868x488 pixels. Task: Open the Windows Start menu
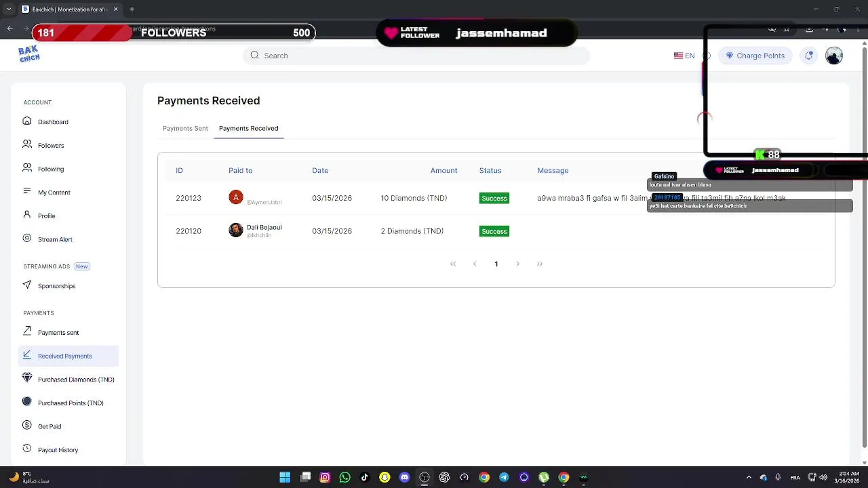click(285, 477)
